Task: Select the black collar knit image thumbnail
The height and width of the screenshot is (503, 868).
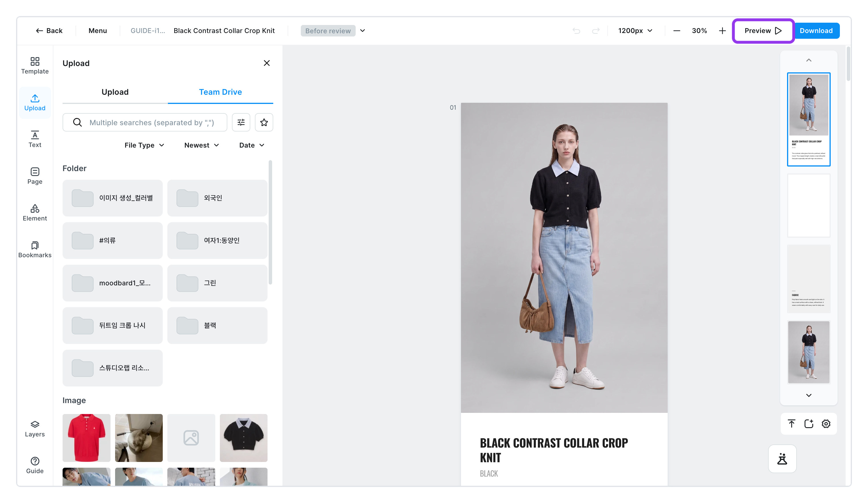Action: point(243,438)
